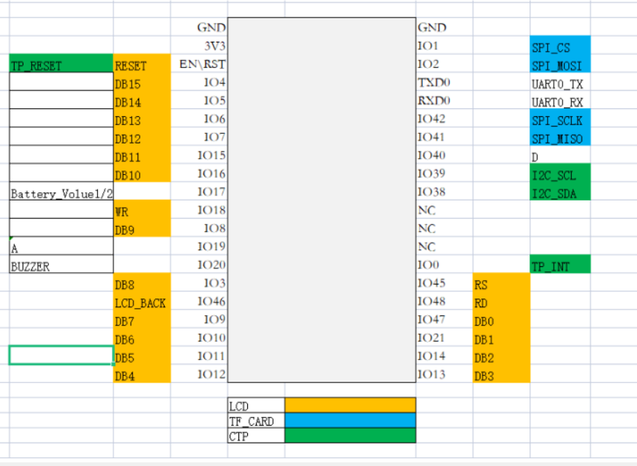Click the IO46 pin label
This screenshot has height=466, width=637.
212,301
